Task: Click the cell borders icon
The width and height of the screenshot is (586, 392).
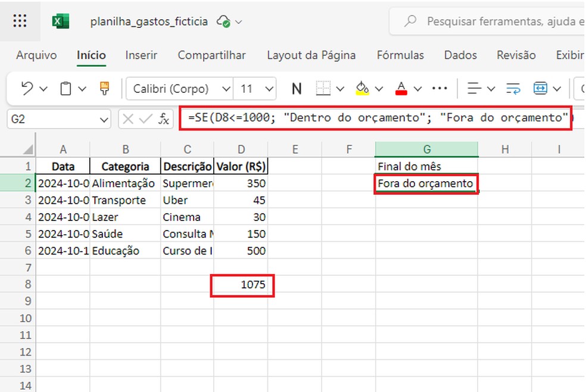Action: click(323, 89)
